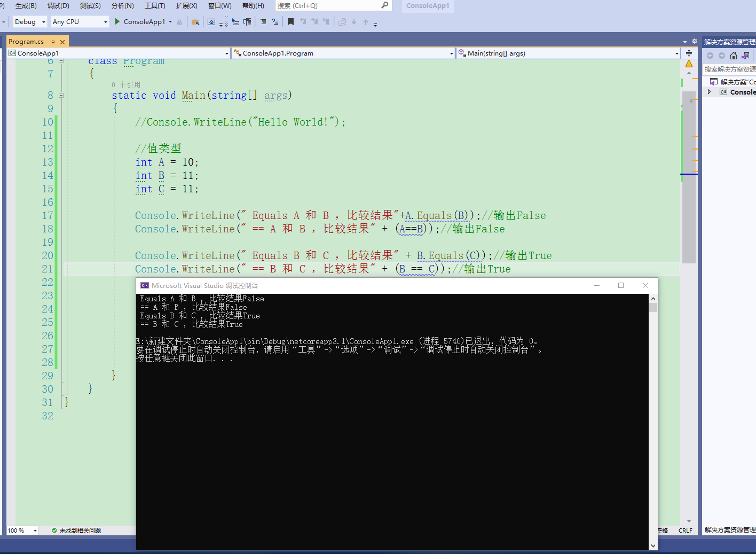Click the debug console title bar icon
The height and width of the screenshot is (554, 756).
point(144,285)
